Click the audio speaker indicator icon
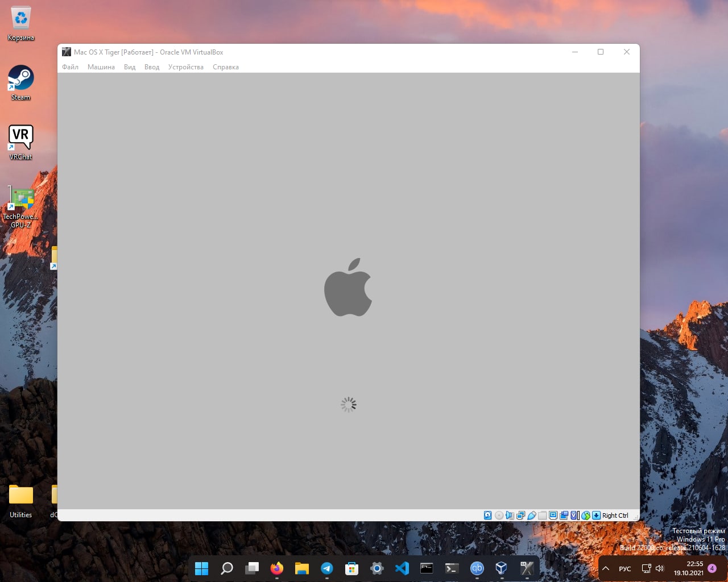 point(510,516)
